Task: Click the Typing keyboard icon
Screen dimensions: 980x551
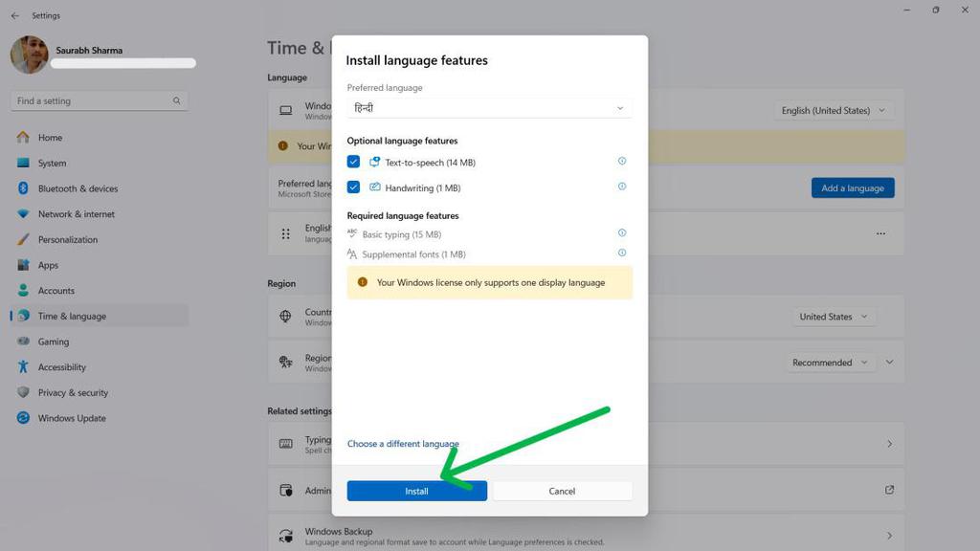Action: tap(285, 444)
